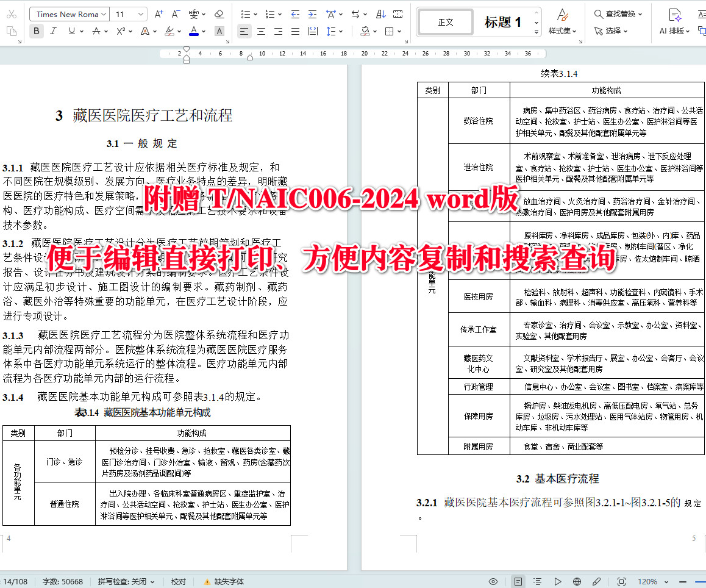This screenshot has height=588, width=706.
Task: Toggle left text alignment
Action: tap(244, 30)
